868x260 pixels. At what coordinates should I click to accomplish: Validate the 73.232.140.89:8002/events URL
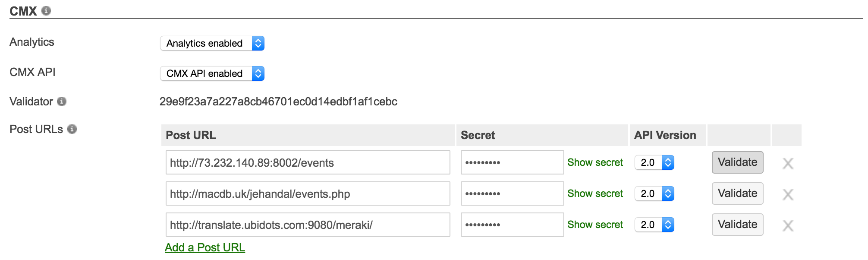click(x=738, y=162)
